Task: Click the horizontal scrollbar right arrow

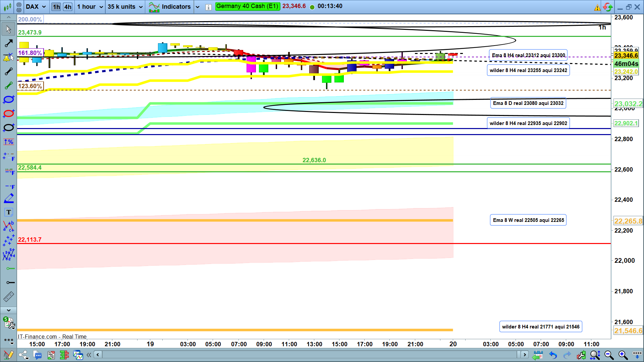Action: pos(525,355)
